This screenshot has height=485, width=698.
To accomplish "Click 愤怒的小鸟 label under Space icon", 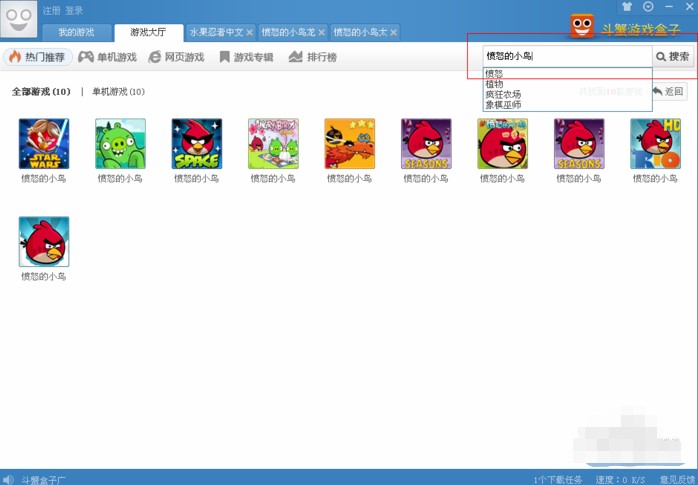I will pyautogui.click(x=197, y=178).
